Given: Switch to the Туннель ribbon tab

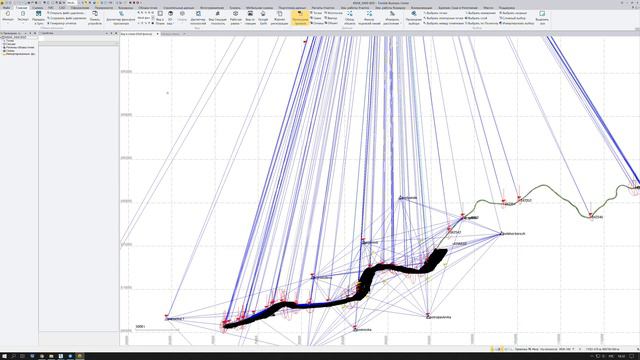Looking at the screenshot, I should pyautogui.click(x=235, y=8).
